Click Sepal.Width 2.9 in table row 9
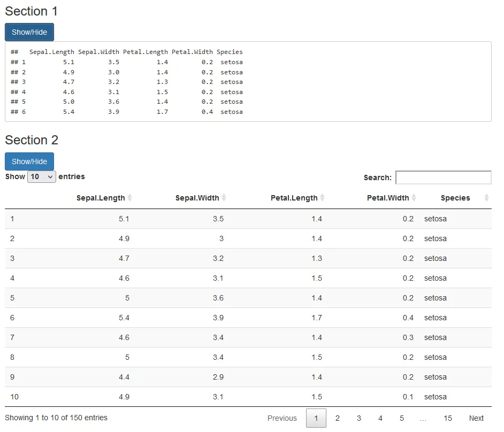The image size is (504, 432). (218, 377)
